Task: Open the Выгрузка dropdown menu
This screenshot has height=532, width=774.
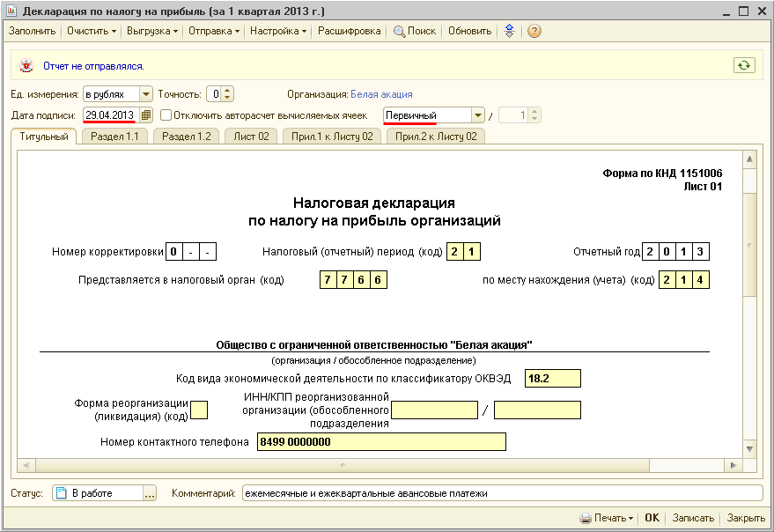Action: coord(152,31)
